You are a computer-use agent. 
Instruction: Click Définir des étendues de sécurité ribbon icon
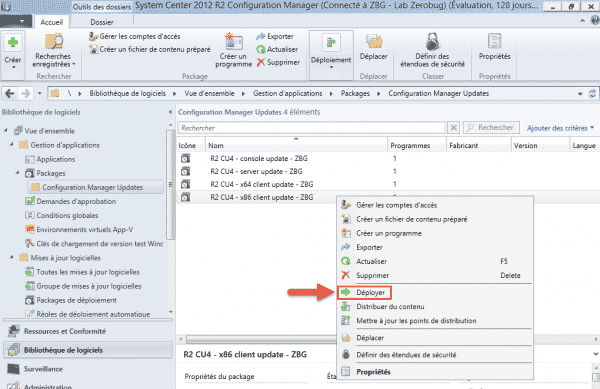coord(432,51)
